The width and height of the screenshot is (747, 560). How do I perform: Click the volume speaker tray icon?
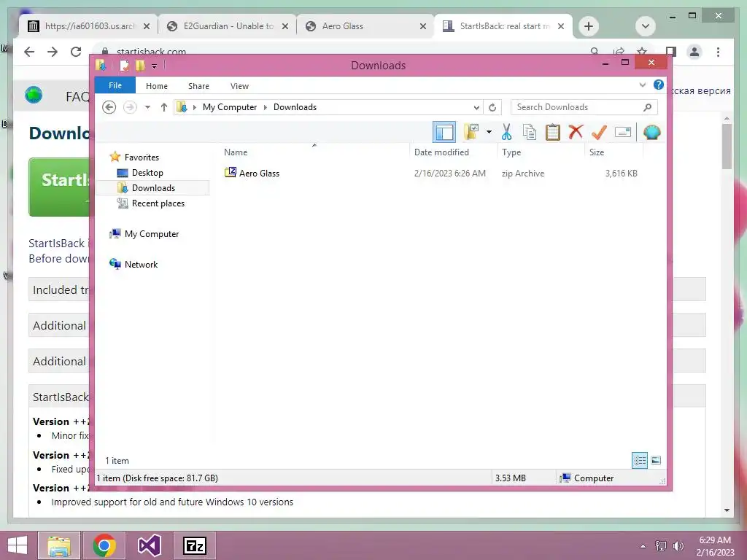point(678,545)
